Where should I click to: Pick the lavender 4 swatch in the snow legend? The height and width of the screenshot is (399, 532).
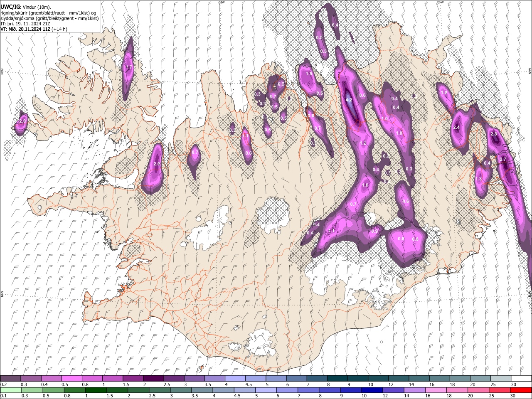point(235,378)
